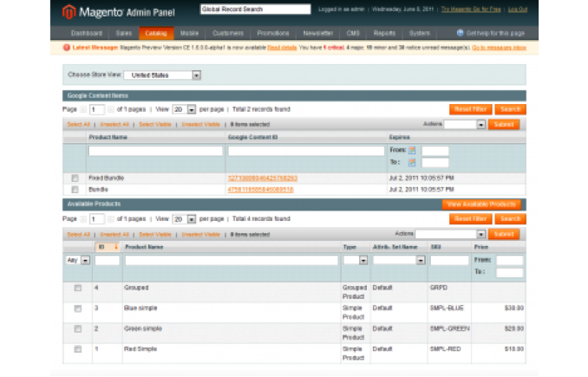The width and height of the screenshot is (588, 377).
Task: Click the Google Content Items Product Name filter
Action: coord(155,151)
